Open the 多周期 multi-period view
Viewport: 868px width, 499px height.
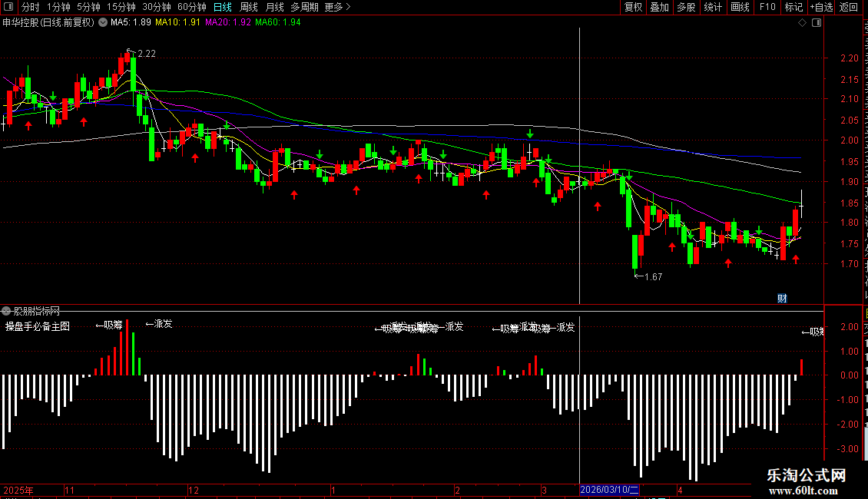pyautogui.click(x=304, y=7)
